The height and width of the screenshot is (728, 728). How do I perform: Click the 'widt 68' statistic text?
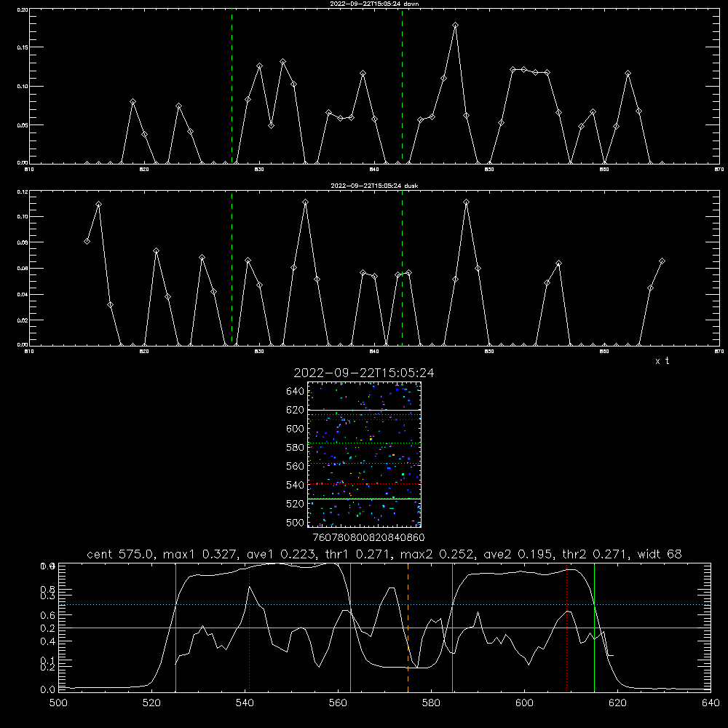[660, 554]
